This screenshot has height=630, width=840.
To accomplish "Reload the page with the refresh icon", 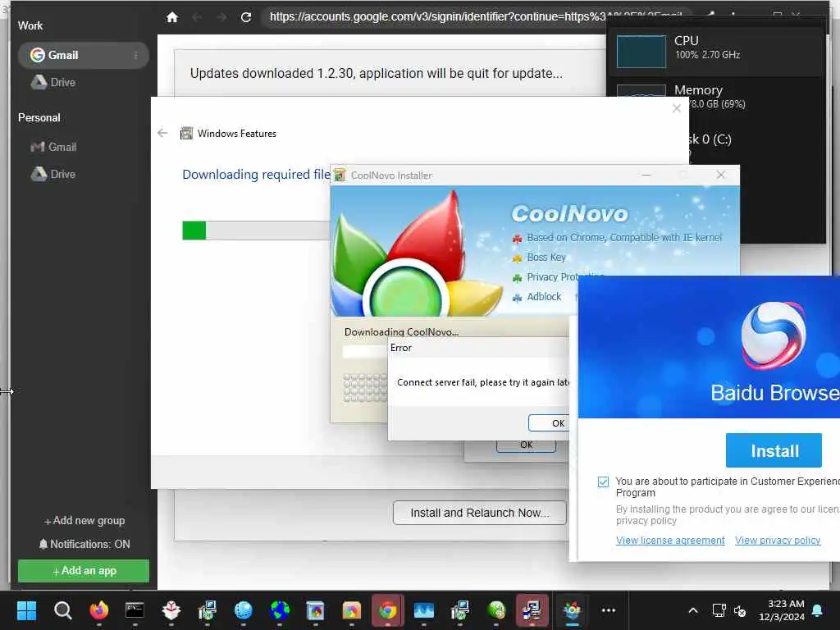I will pos(246,17).
